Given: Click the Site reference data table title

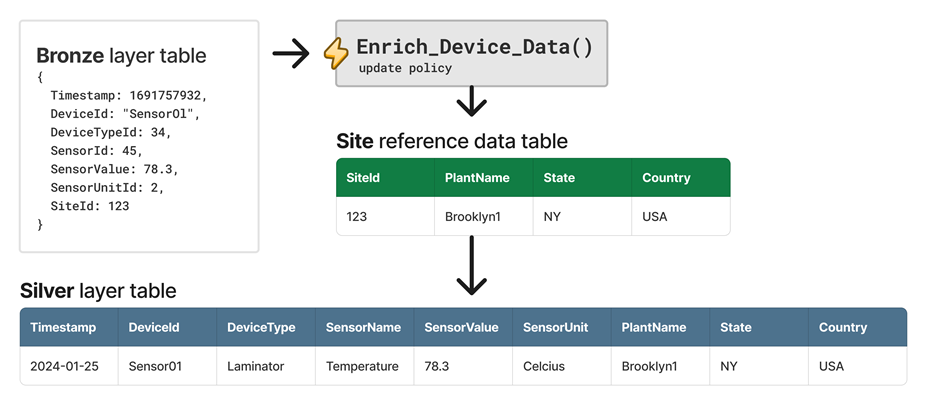Looking at the screenshot, I should [451, 141].
